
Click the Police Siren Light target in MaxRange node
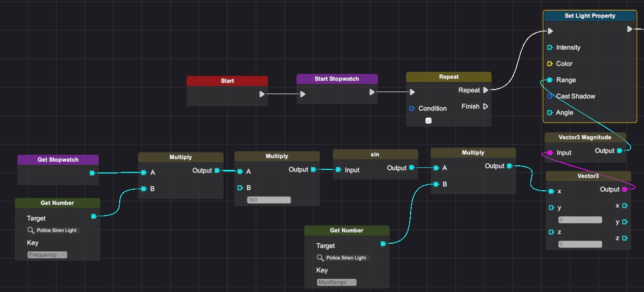pyautogui.click(x=346, y=258)
